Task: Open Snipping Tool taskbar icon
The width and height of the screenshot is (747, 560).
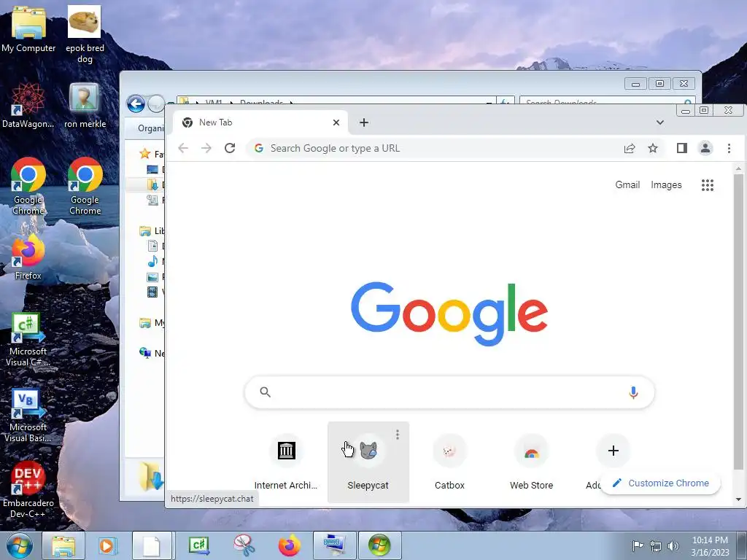Action: pyautogui.click(x=244, y=545)
